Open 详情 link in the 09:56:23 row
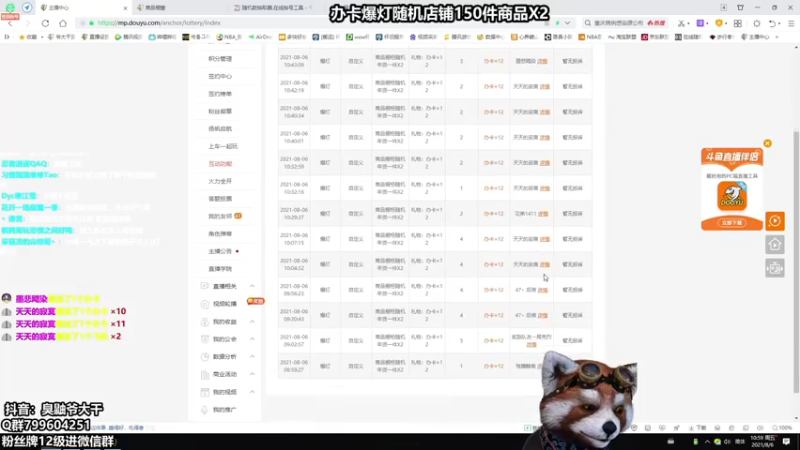Viewport: 800px width, 450px height. click(x=543, y=290)
